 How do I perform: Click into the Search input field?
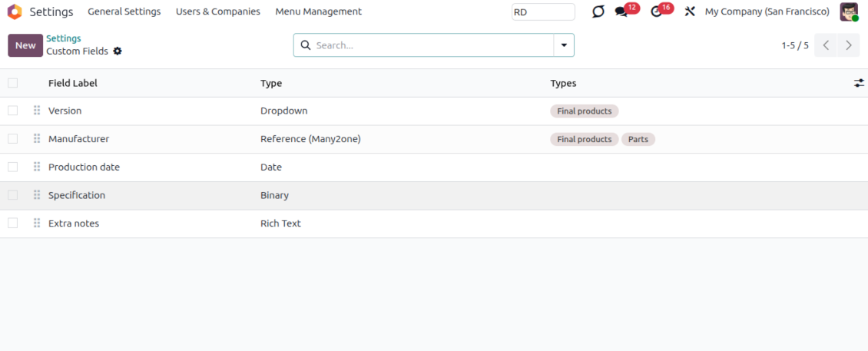pos(430,45)
